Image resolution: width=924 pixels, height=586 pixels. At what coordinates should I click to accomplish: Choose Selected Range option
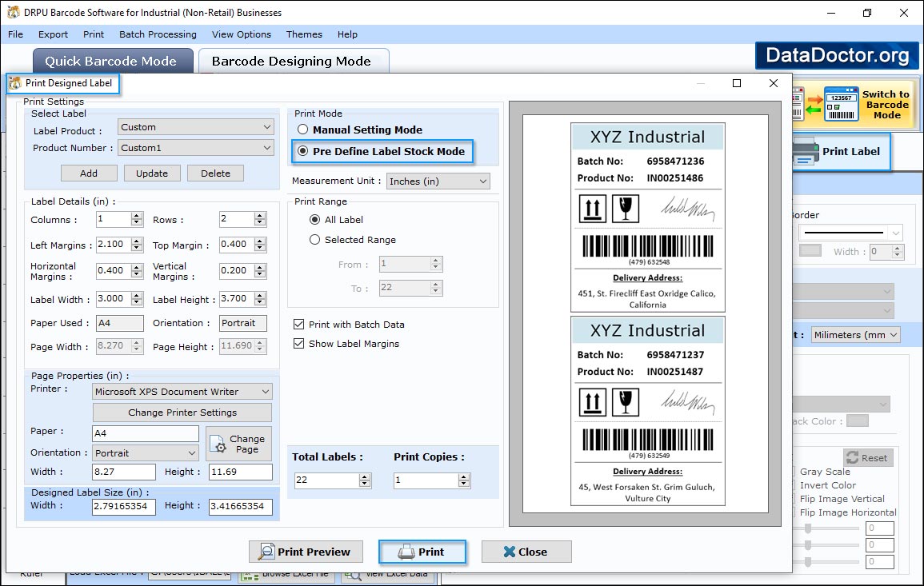click(x=314, y=240)
